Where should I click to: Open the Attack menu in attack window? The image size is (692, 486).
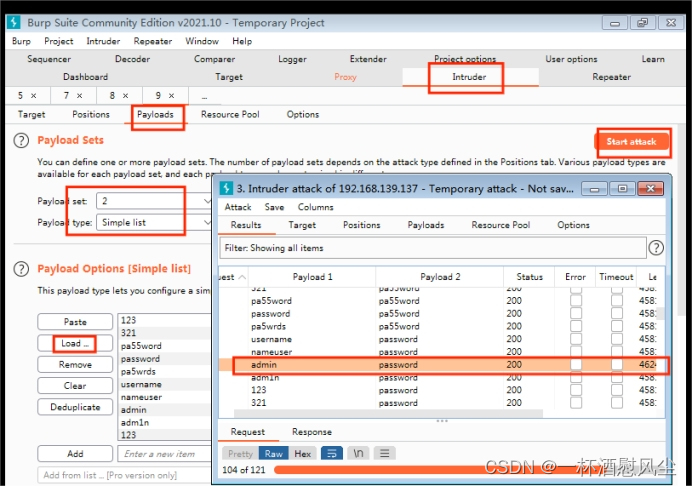(x=237, y=207)
